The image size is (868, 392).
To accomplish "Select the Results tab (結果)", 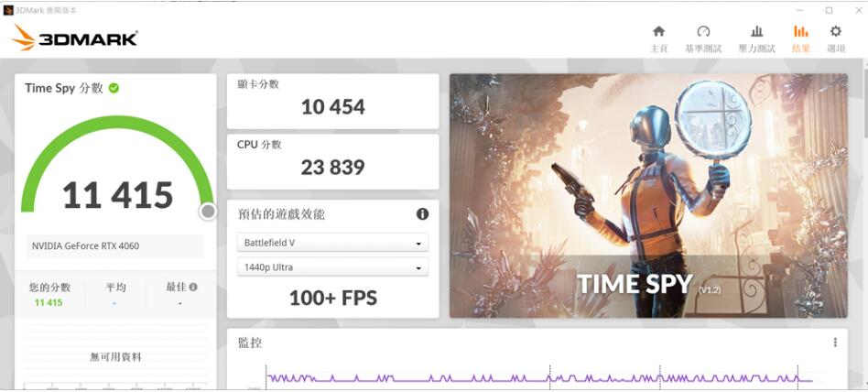I will 800,38.
